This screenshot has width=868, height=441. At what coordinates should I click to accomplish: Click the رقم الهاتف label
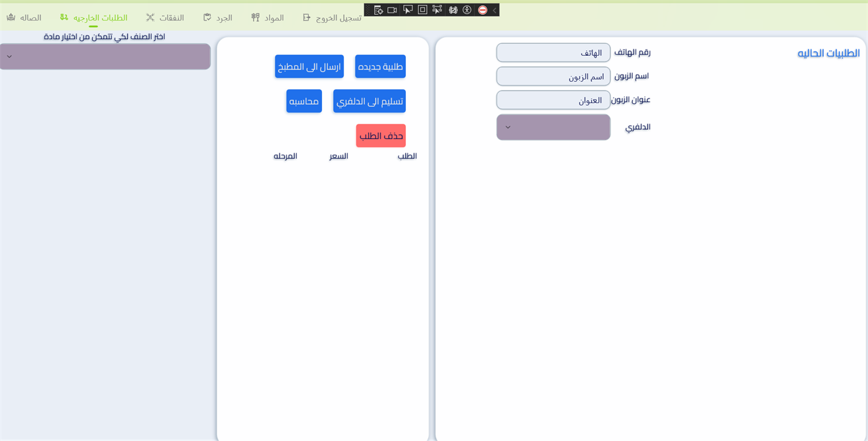click(632, 52)
